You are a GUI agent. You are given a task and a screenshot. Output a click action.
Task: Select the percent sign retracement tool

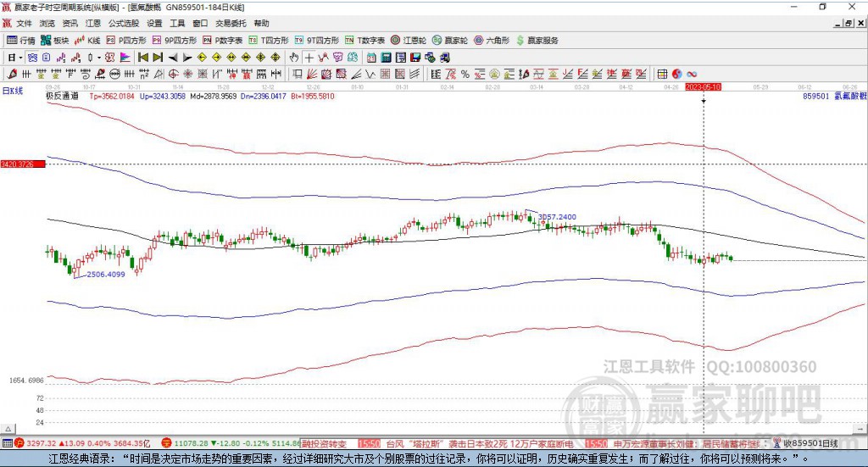pos(465,74)
